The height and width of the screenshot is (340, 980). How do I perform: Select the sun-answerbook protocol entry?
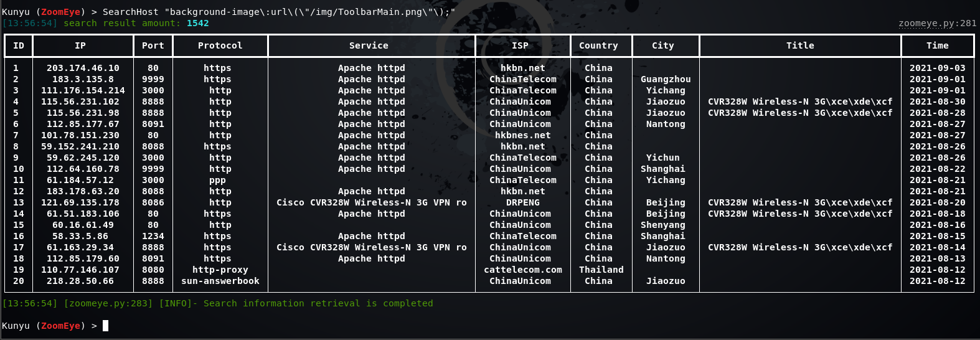tap(220, 281)
